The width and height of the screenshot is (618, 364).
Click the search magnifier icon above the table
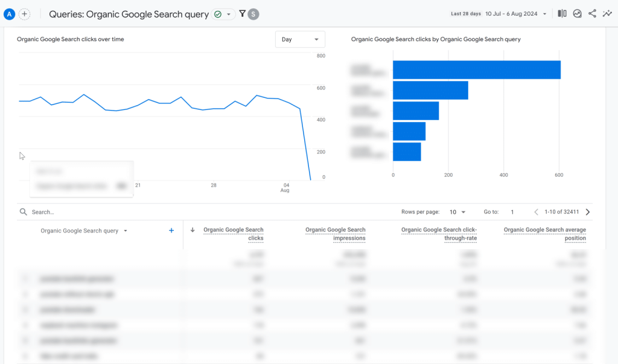point(23,212)
